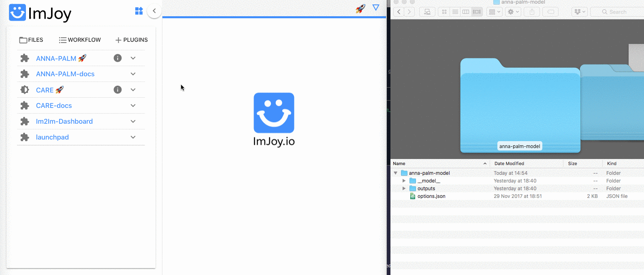Click the options.json file icon in Finder
The height and width of the screenshot is (275, 644).
point(413,196)
